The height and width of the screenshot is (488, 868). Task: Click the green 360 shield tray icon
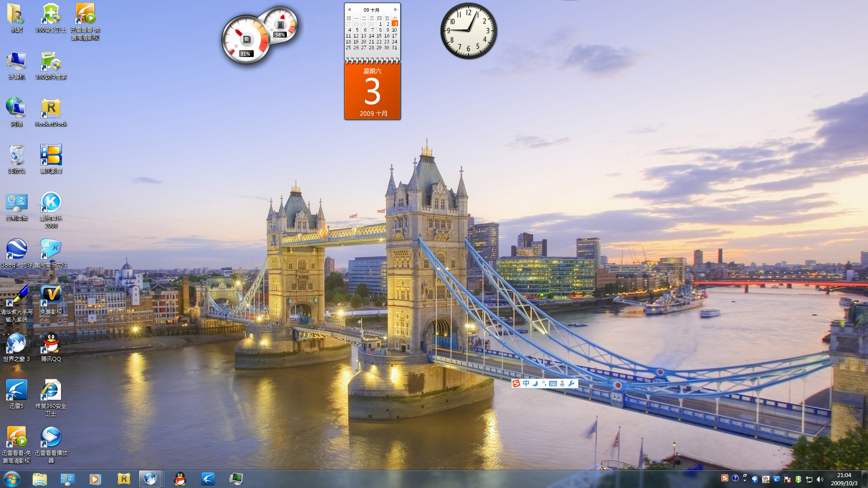pos(798,479)
